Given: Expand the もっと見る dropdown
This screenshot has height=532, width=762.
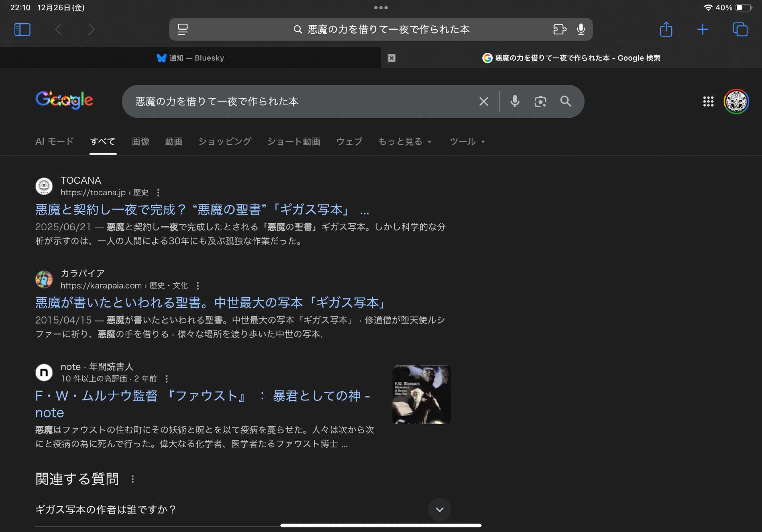Looking at the screenshot, I should (x=405, y=142).
